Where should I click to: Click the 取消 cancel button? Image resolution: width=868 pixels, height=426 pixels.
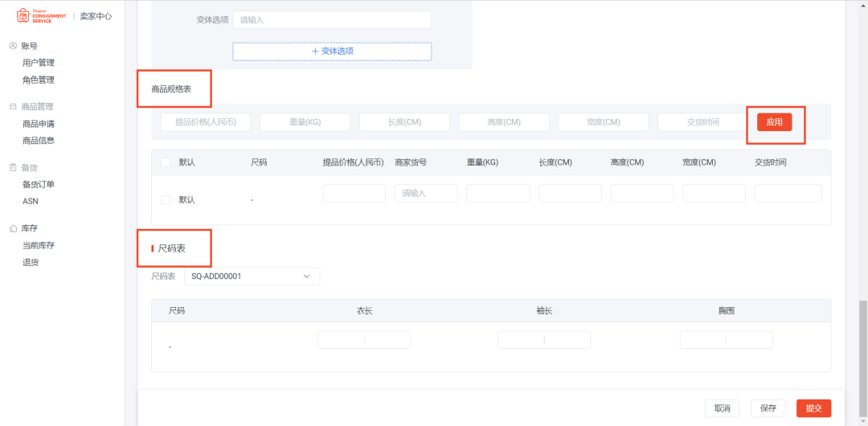pyautogui.click(x=722, y=408)
